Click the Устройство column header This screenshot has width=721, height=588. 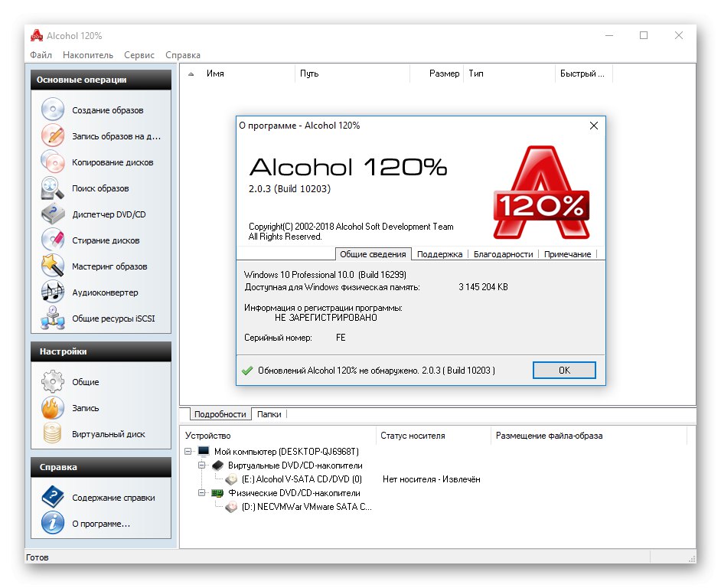point(279,436)
